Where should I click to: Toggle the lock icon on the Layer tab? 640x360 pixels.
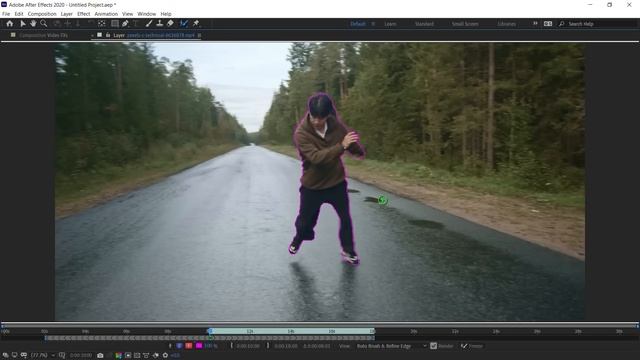click(x=108, y=36)
